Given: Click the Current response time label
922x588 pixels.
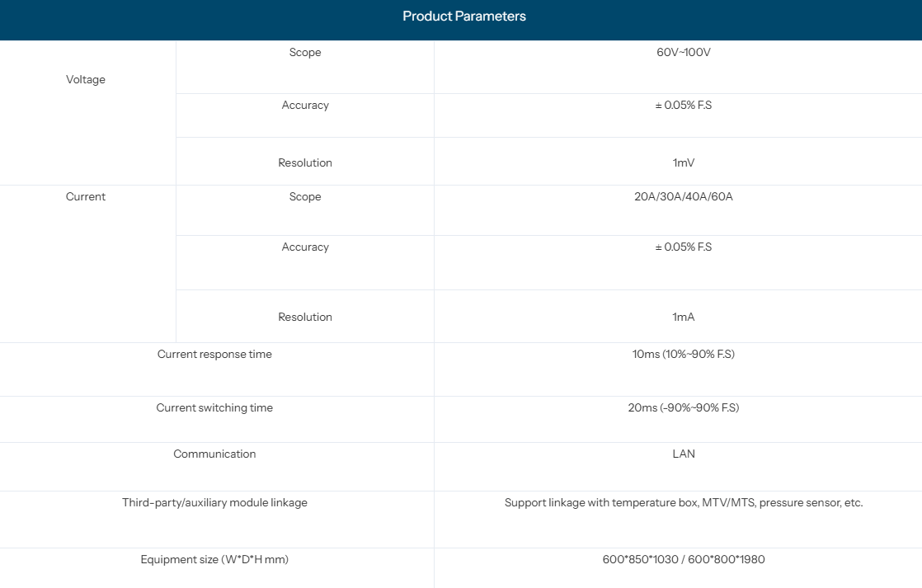Looking at the screenshot, I should [214, 355].
